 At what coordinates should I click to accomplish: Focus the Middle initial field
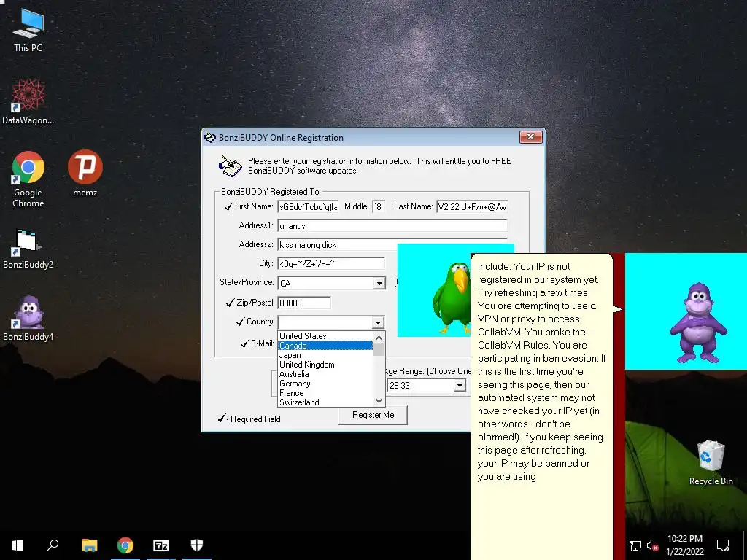tap(379, 206)
